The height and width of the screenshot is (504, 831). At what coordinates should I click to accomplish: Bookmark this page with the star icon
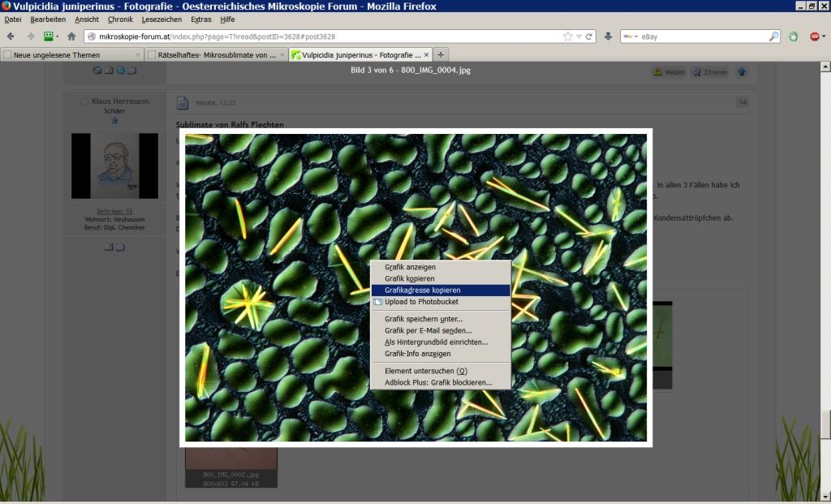[x=567, y=37]
